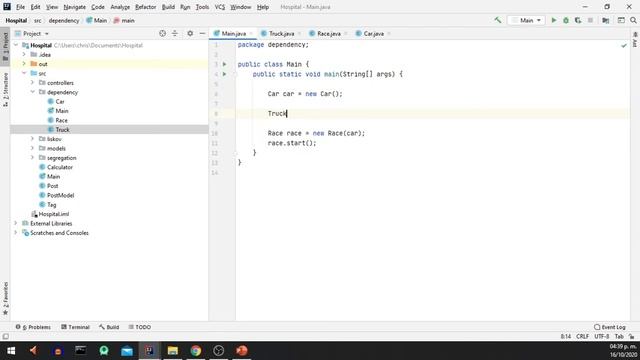Toggle the Favorites tool window sidebar tab
The width and height of the screenshot is (640, 360).
click(5, 298)
